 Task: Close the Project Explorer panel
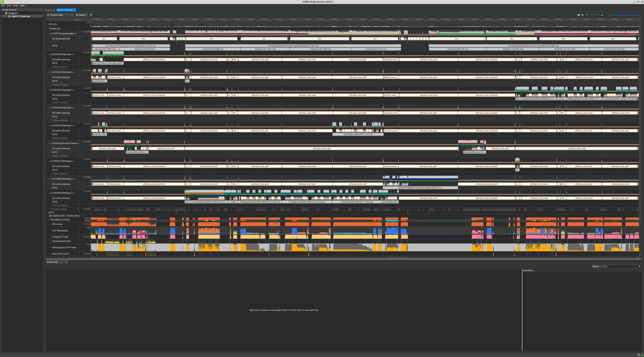[41, 10]
